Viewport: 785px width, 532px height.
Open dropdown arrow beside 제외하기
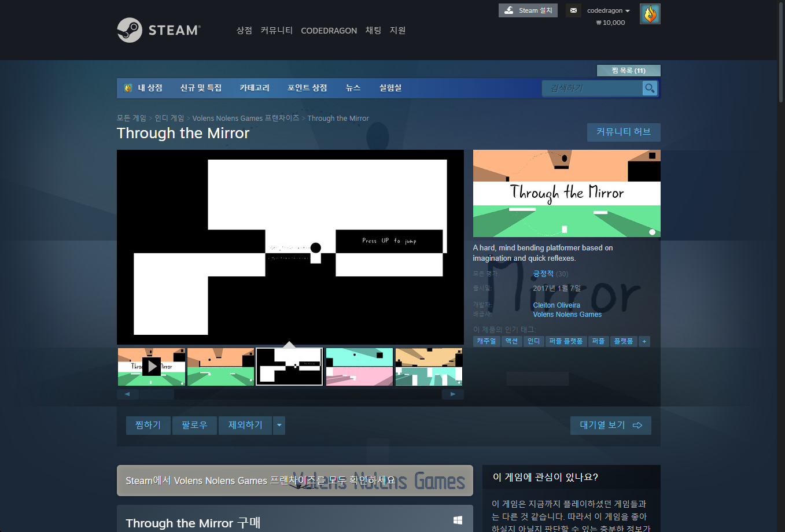(x=279, y=426)
